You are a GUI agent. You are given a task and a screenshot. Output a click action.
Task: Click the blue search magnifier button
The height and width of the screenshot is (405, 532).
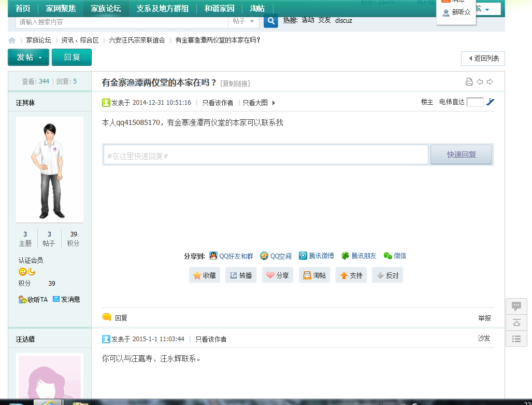(270, 21)
